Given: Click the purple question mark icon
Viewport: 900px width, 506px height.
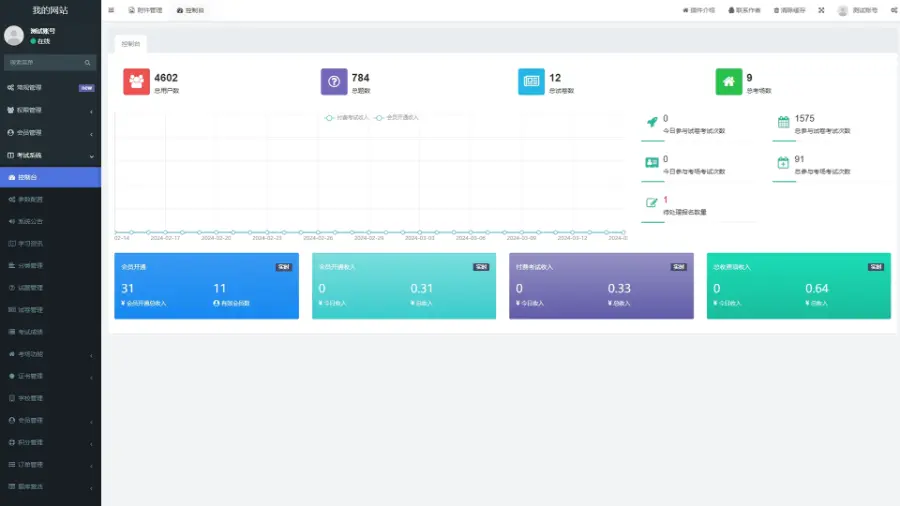Looking at the screenshot, I should tap(334, 82).
